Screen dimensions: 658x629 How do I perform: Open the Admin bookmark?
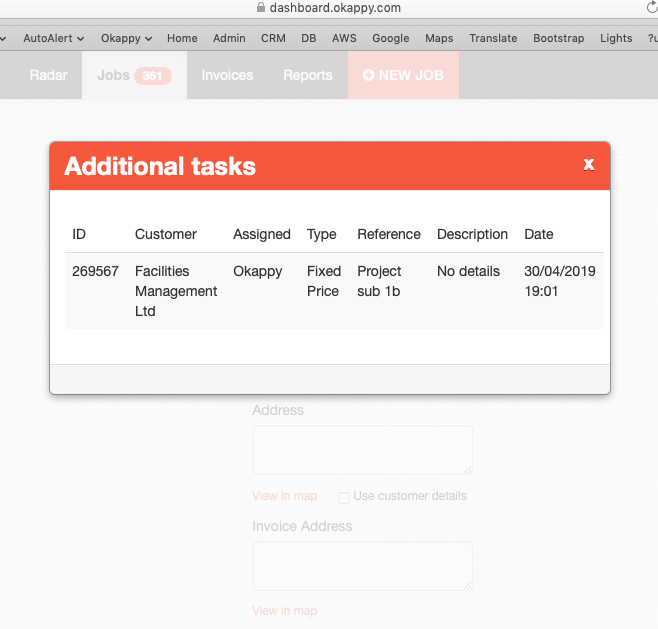tap(229, 38)
